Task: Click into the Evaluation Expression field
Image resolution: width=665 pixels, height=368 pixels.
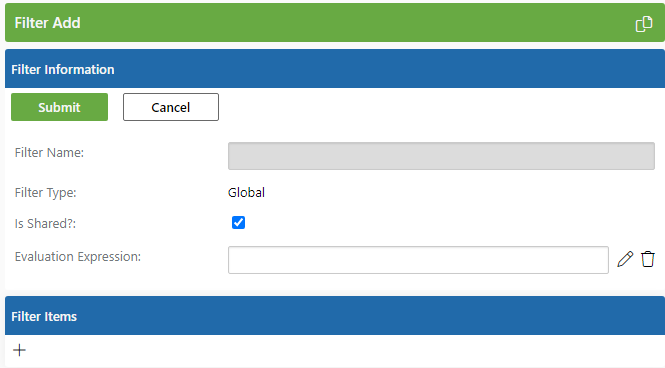Action: coord(418,260)
